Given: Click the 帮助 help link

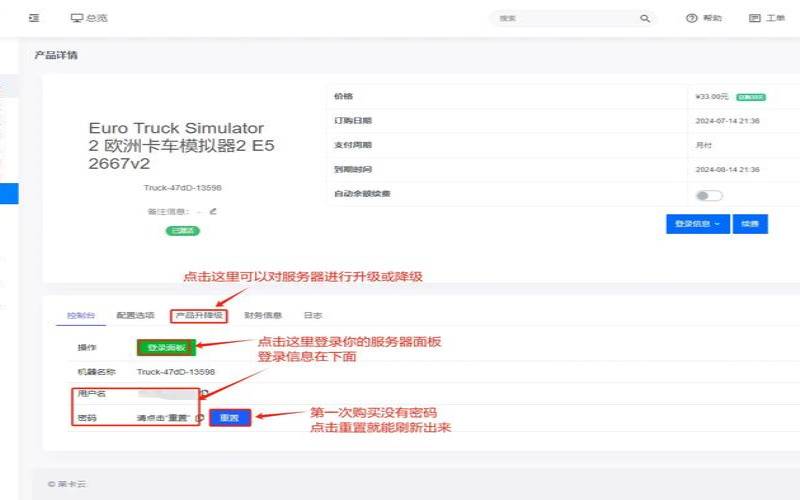Looking at the screenshot, I should tap(712, 18).
